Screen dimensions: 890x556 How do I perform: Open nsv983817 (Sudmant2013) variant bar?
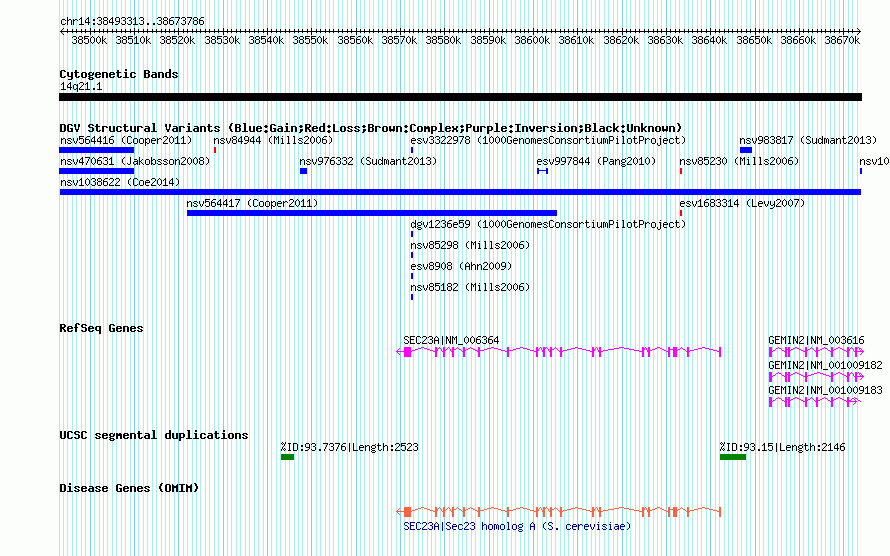coord(746,150)
